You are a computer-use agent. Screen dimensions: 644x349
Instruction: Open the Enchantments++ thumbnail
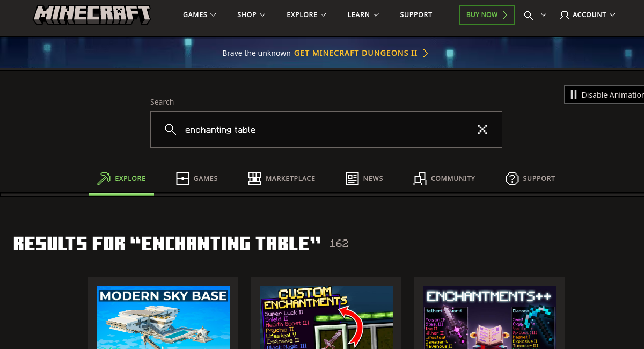489,317
